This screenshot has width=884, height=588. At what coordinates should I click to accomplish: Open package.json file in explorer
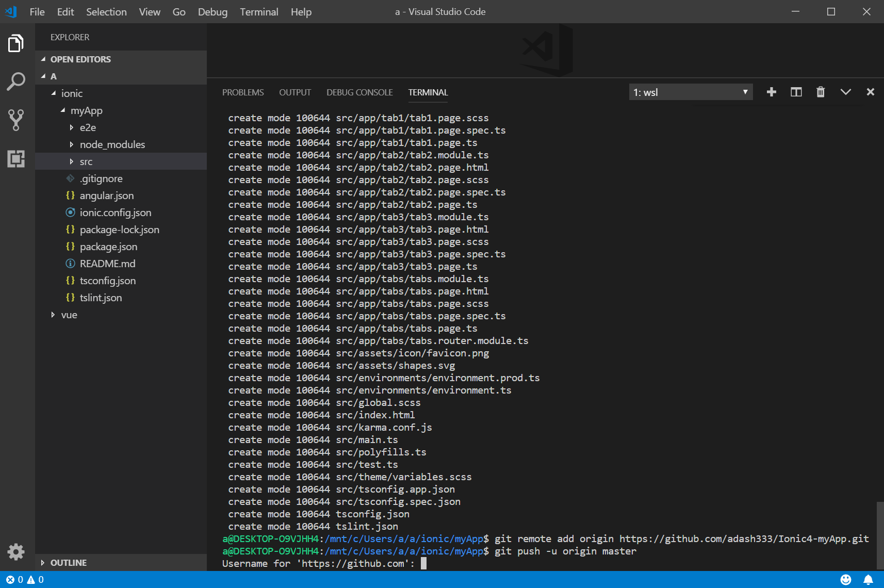[x=108, y=247]
